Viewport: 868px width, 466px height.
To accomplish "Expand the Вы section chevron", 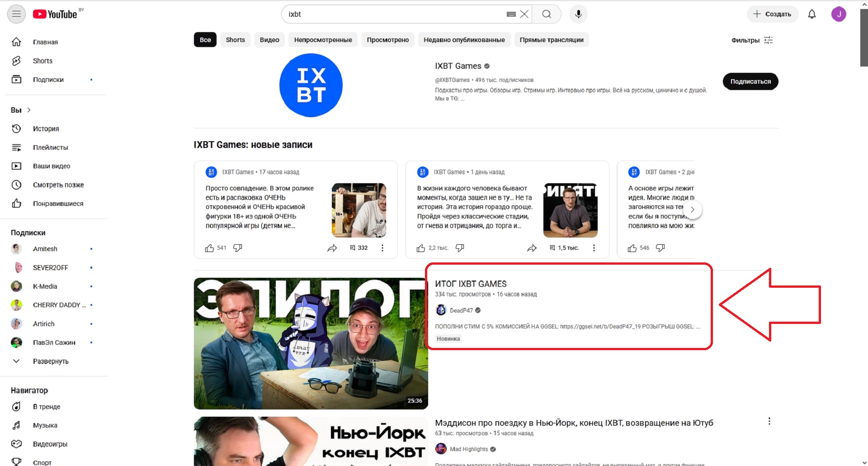I will coord(29,110).
